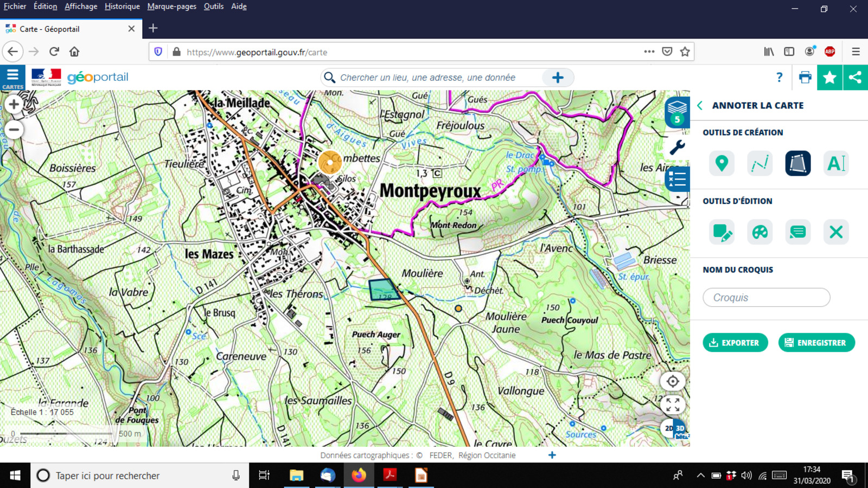Expand the advanced search plus button
868x488 pixels.
[x=558, y=78]
